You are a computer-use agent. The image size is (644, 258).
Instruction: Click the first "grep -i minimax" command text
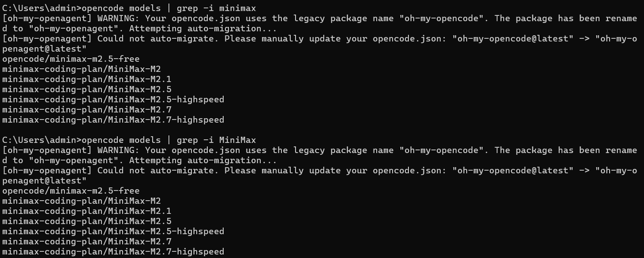tap(216, 8)
